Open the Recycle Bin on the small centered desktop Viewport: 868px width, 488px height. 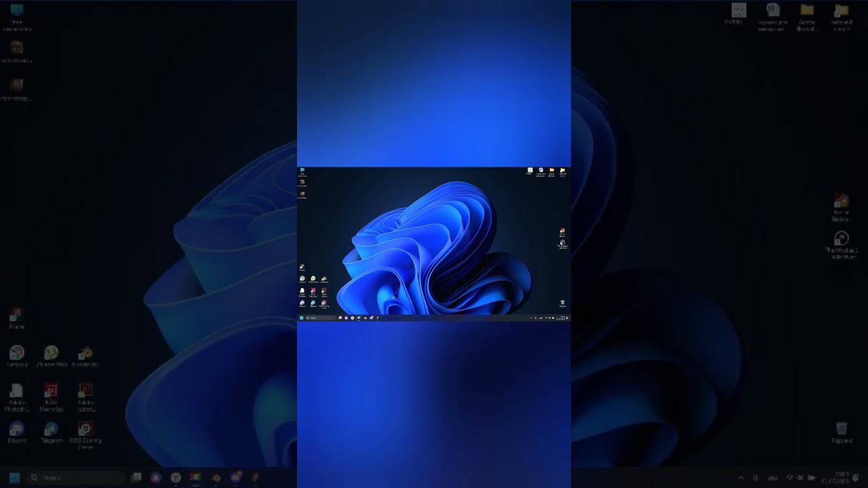click(563, 304)
